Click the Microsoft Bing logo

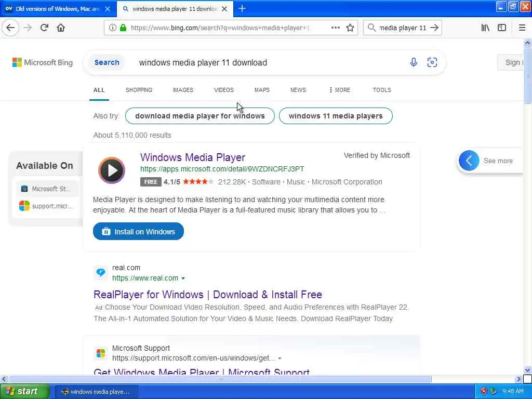(x=43, y=62)
